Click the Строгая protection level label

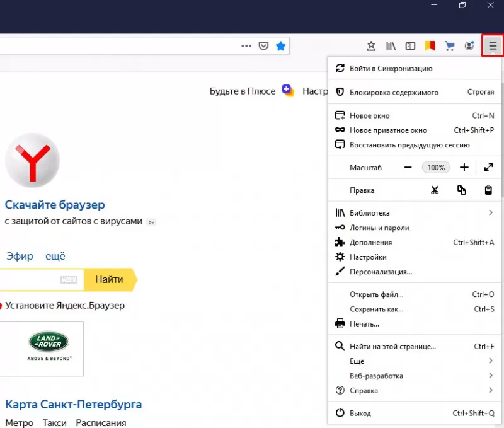point(481,92)
